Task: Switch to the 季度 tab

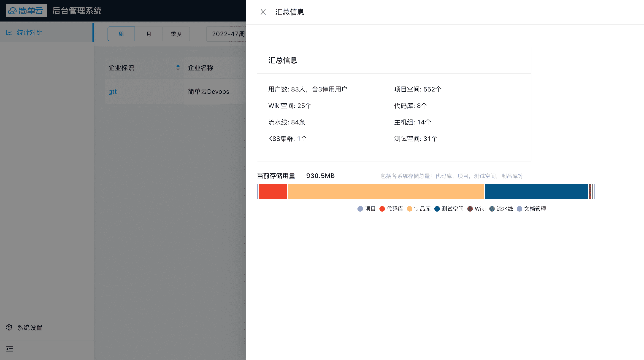Action: coord(176,34)
